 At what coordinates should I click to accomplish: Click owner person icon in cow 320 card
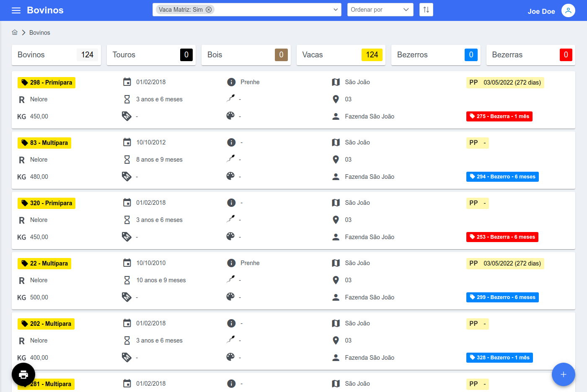[x=336, y=237]
